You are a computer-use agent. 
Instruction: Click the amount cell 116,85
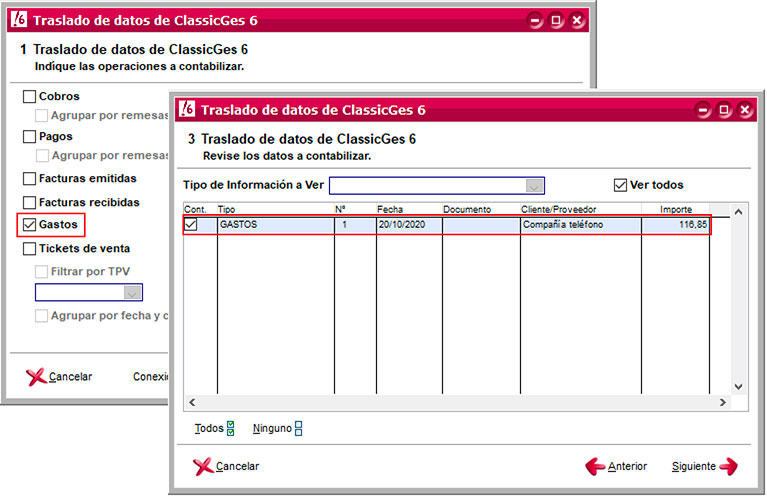(x=676, y=225)
